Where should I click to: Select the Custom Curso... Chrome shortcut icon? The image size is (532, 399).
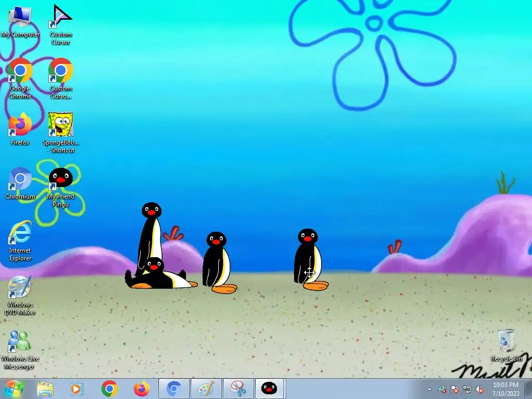tap(60, 77)
